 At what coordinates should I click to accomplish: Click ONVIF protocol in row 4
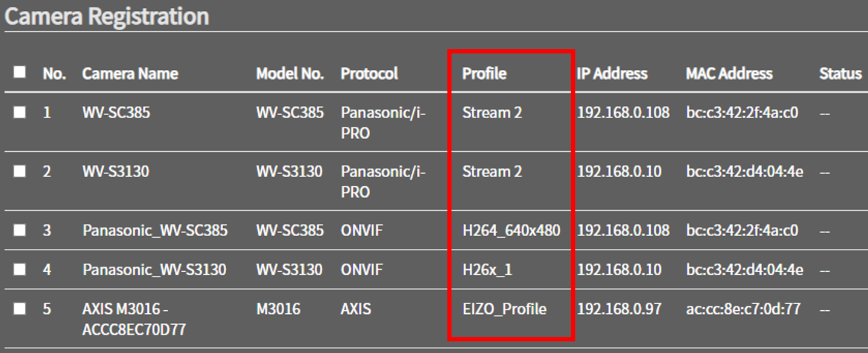point(361,269)
